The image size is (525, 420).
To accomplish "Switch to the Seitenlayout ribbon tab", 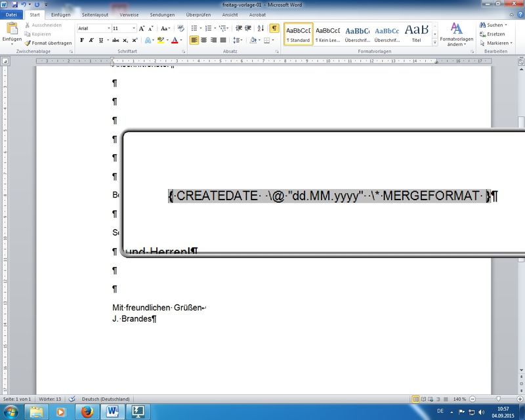I will (x=96, y=14).
